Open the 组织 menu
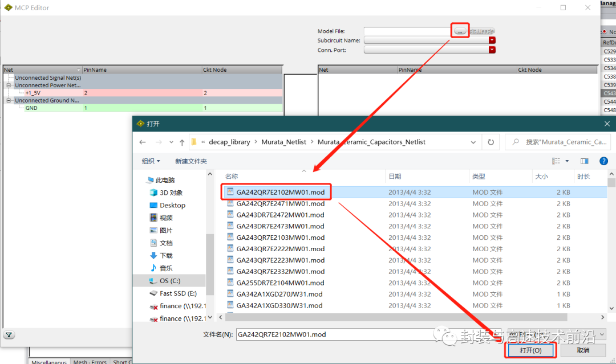The height and width of the screenshot is (364, 616). (x=151, y=161)
